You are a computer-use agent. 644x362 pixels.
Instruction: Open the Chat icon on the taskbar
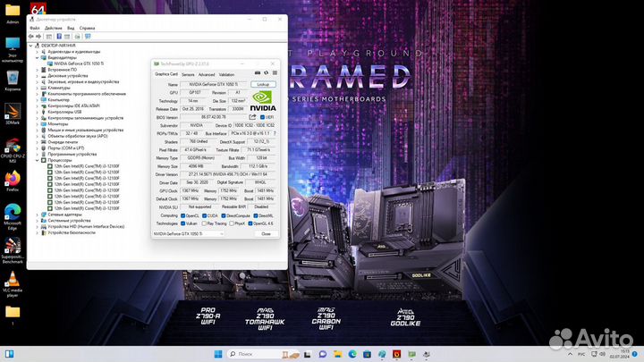click(x=322, y=354)
